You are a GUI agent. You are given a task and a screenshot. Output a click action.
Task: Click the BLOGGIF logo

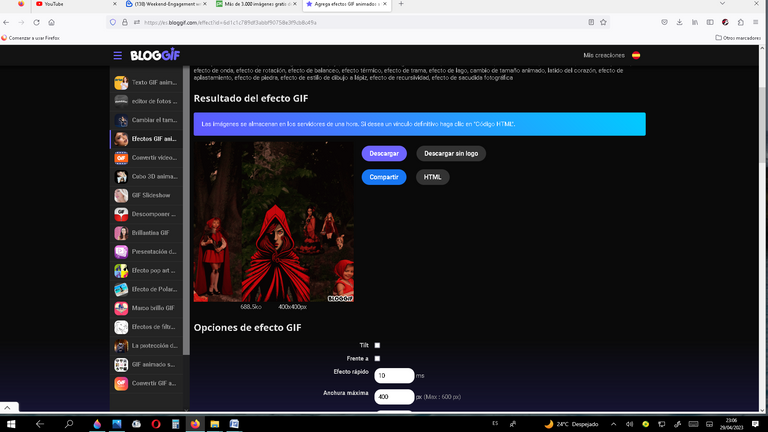(155, 55)
